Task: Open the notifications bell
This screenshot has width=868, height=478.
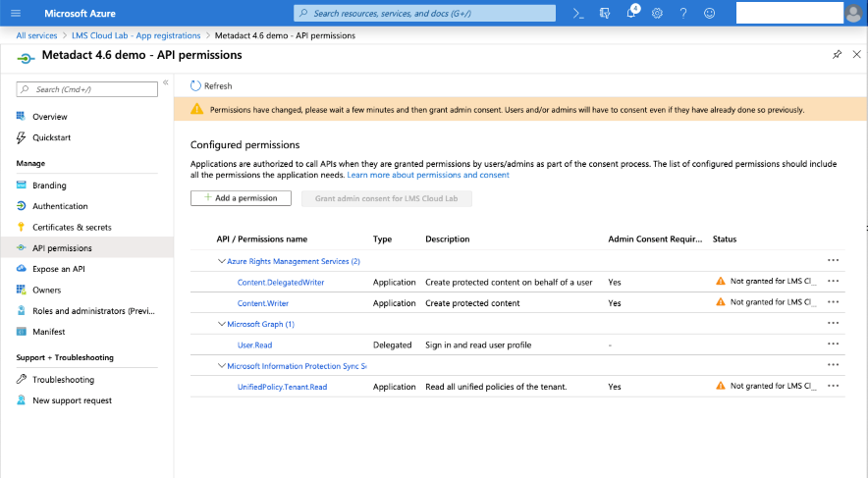Action: pyautogui.click(x=631, y=12)
